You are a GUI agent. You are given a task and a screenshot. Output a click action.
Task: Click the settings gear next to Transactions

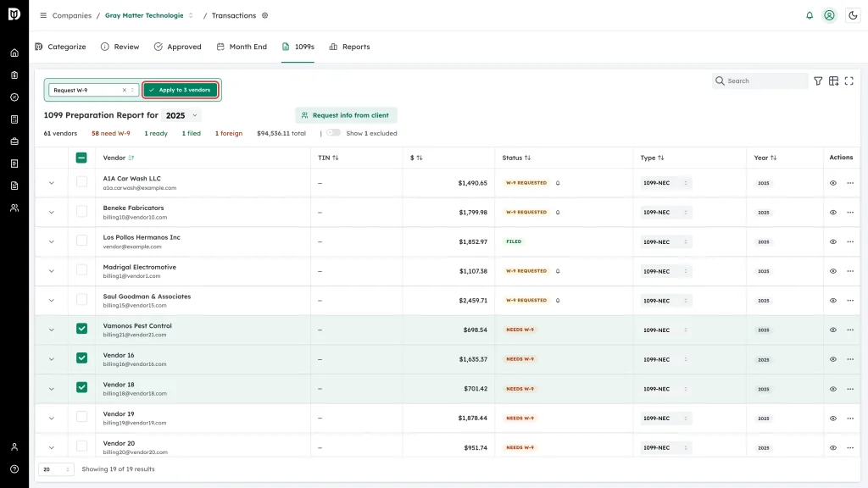(x=265, y=15)
